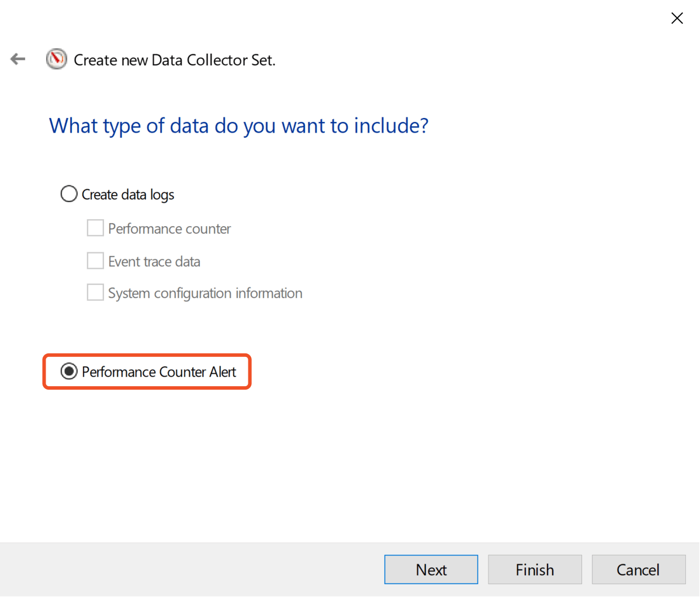
Task: Click the Performance Monitor wizard icon
Action: [x=57, y=60]
